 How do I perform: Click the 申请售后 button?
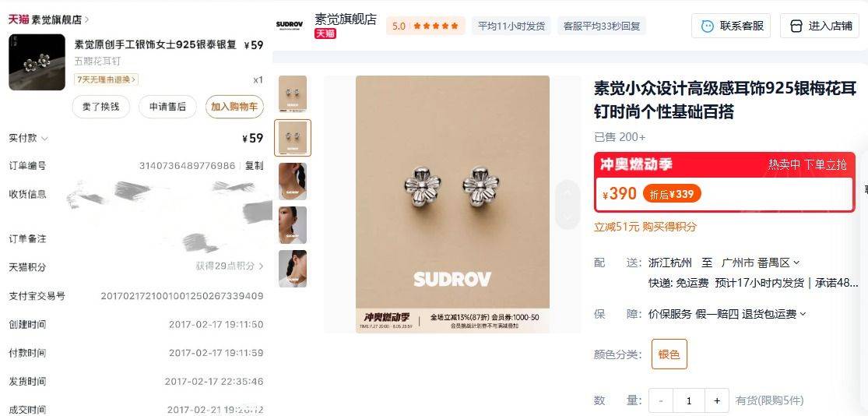click(x=167, y=107)
